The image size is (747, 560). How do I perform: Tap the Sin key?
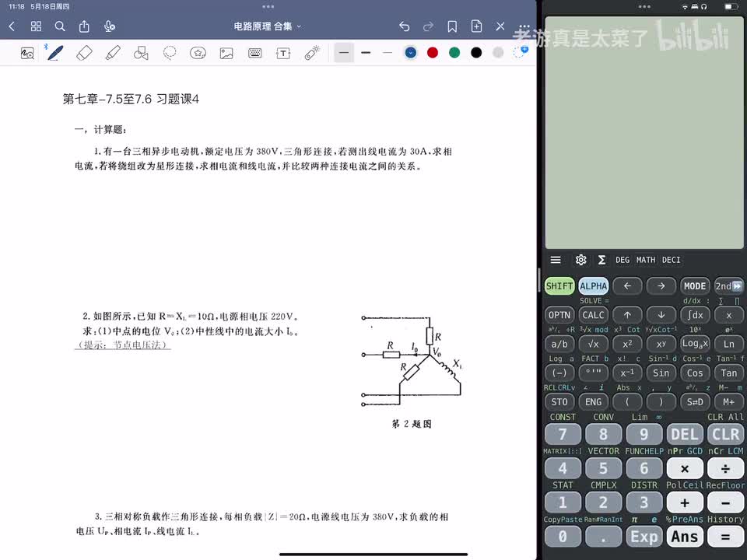click(661, 373)
